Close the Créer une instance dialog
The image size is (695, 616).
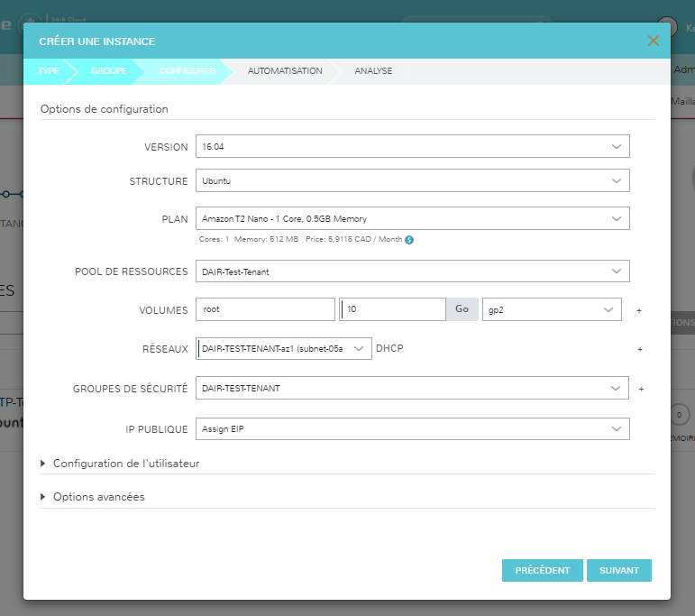(654, 41)
